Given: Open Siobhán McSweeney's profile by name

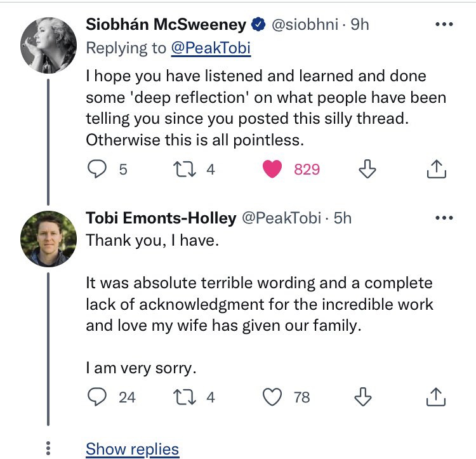Looking at the screenshot, I should click(166, 25).
